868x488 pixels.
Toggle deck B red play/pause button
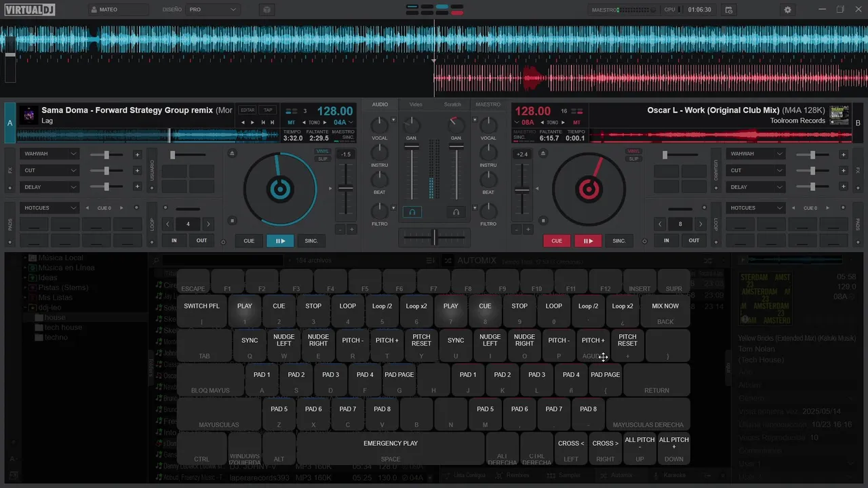[588, 241]
